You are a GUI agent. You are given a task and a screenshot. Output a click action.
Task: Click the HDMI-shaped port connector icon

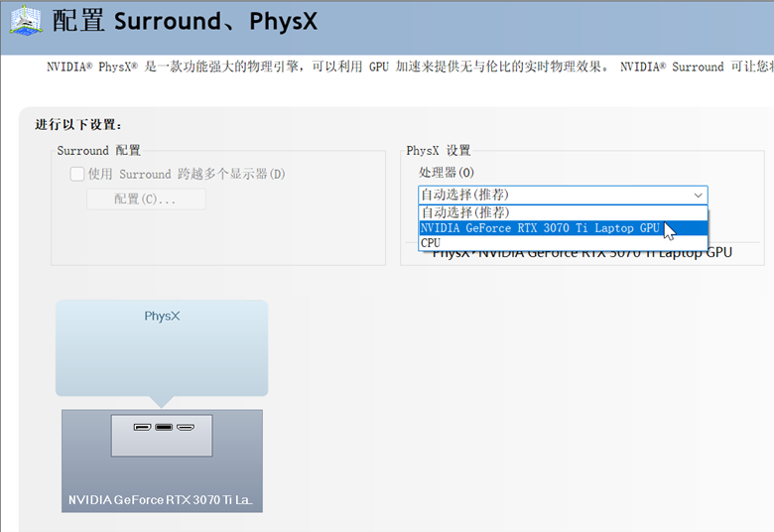pos(186,427)
